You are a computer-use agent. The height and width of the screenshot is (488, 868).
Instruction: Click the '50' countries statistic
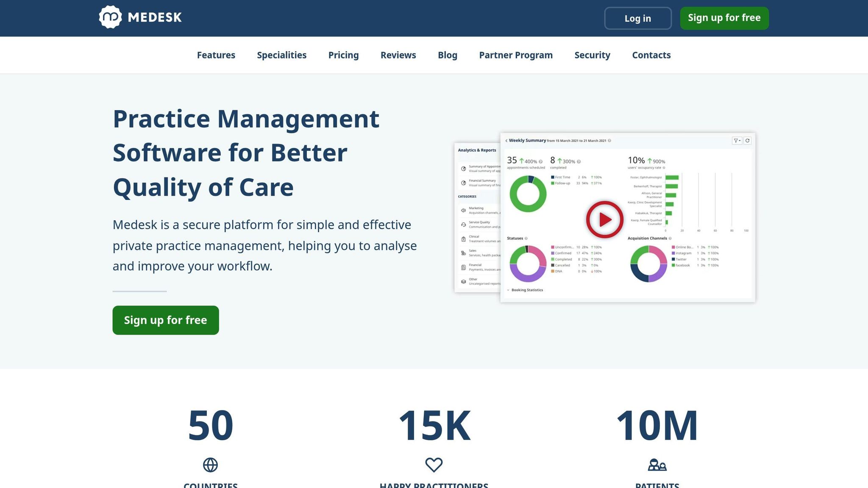210,425
